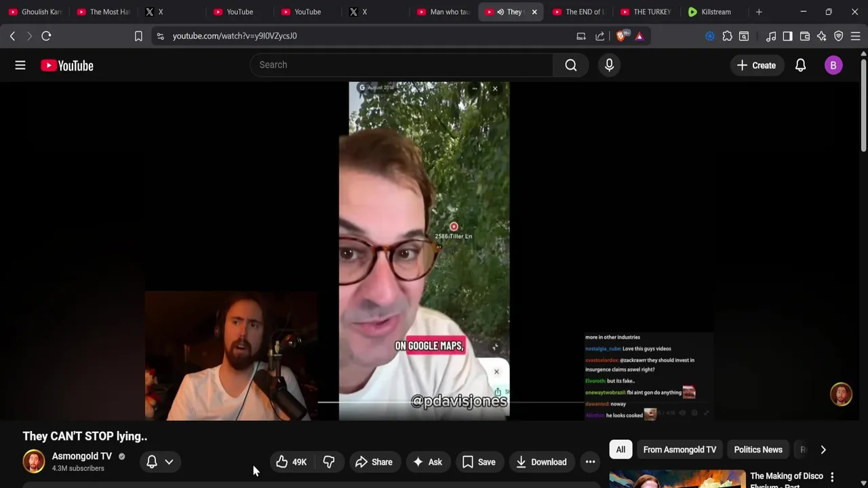Switch to THE TURKEY tab
Image resolution: width=868 pixels, height=488 pixels.
click(x=646, y=12)
